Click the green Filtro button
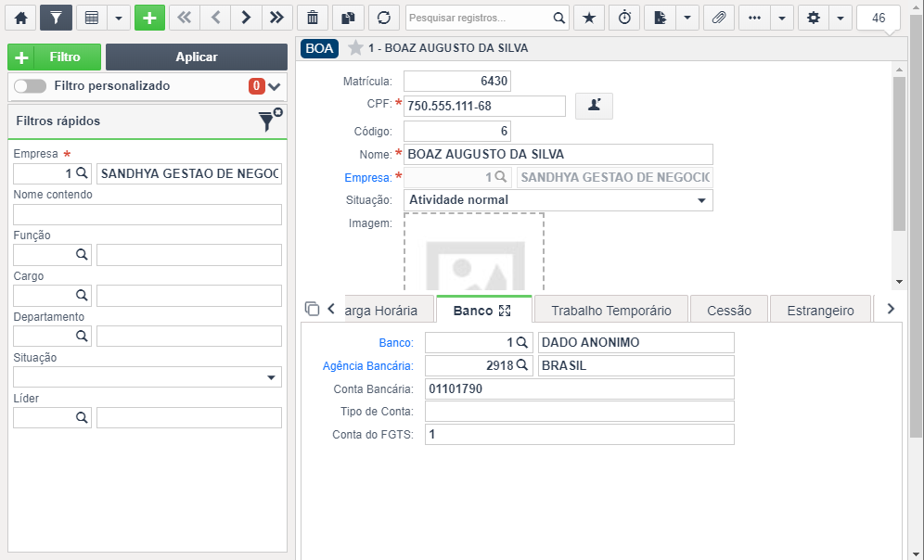The image size is (924, 560). tap(54, 57)
